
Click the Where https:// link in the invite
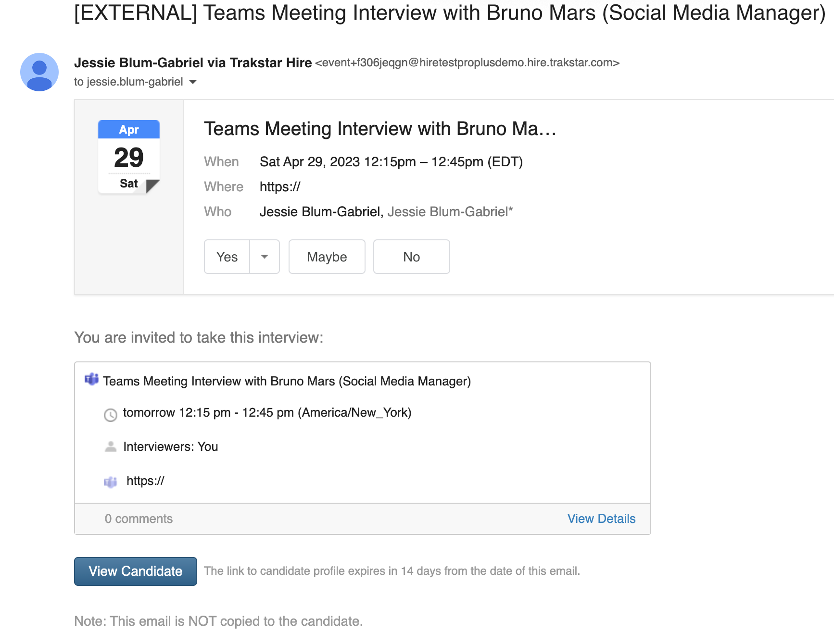tap(280, 186)
